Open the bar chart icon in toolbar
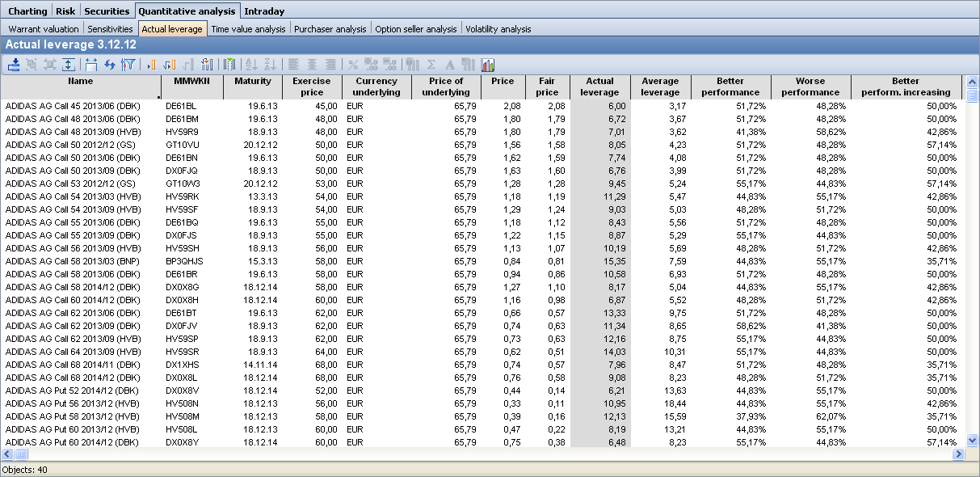The image size is (980, 477). (488, 65)
